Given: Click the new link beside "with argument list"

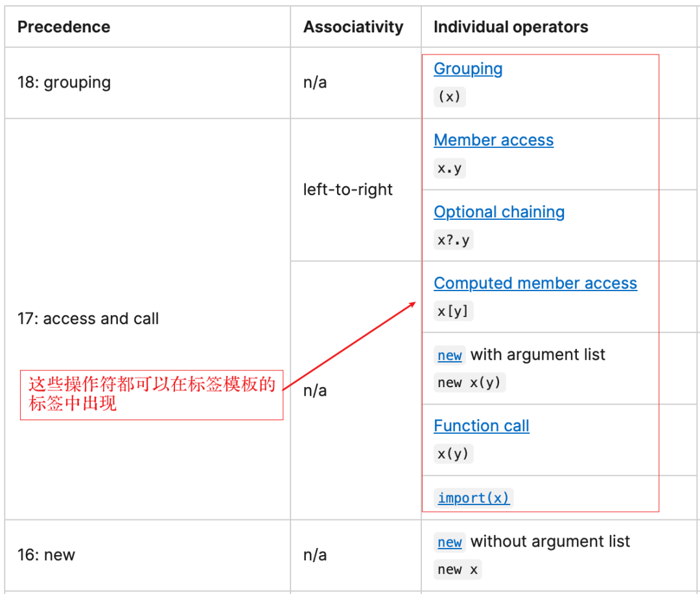Looking at the screenshot, I should [450, 355].
